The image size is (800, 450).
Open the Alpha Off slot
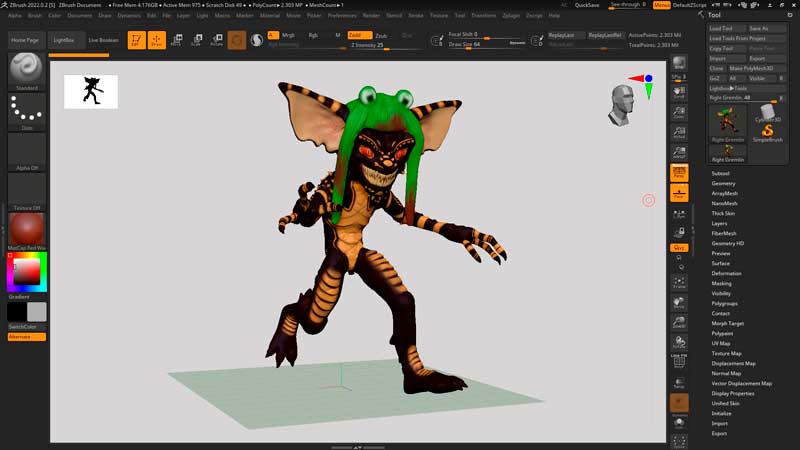pyautogui.click(x=27, y=152)
